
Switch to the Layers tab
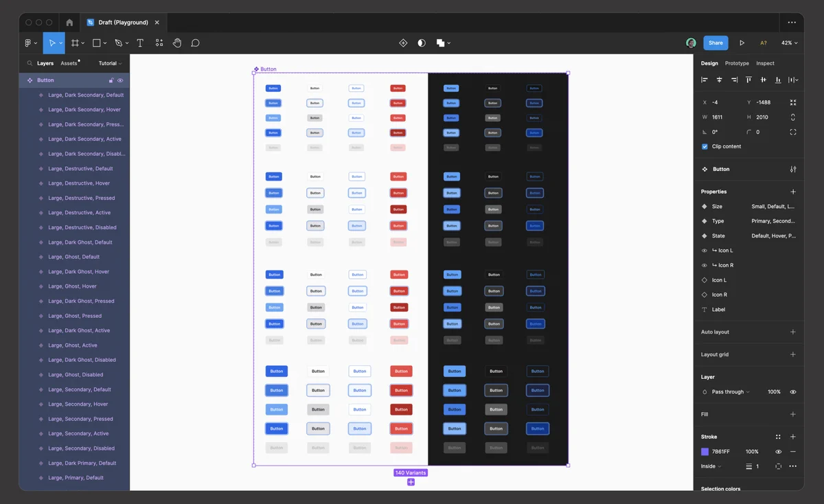[45, 63]
